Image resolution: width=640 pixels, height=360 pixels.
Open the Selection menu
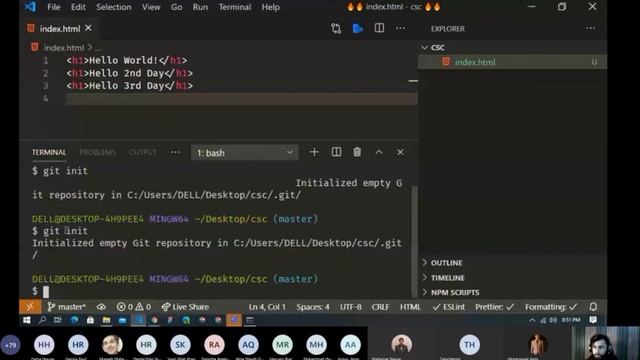[113, 7]
